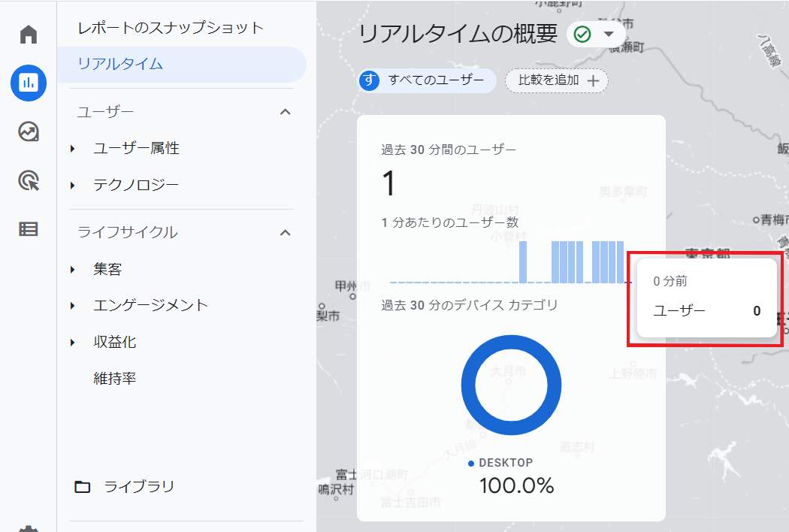Click the リアルタイムの概要 page title
789x532 pixels.
458,35
